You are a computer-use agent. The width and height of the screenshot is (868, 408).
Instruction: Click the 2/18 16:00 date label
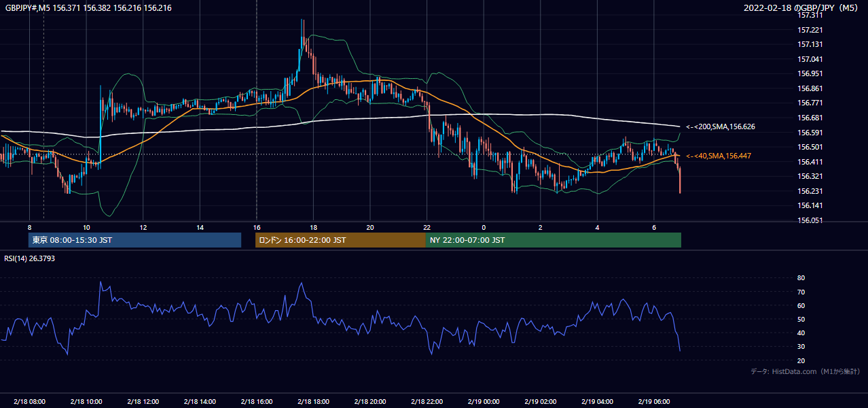(x=257, y=402)
